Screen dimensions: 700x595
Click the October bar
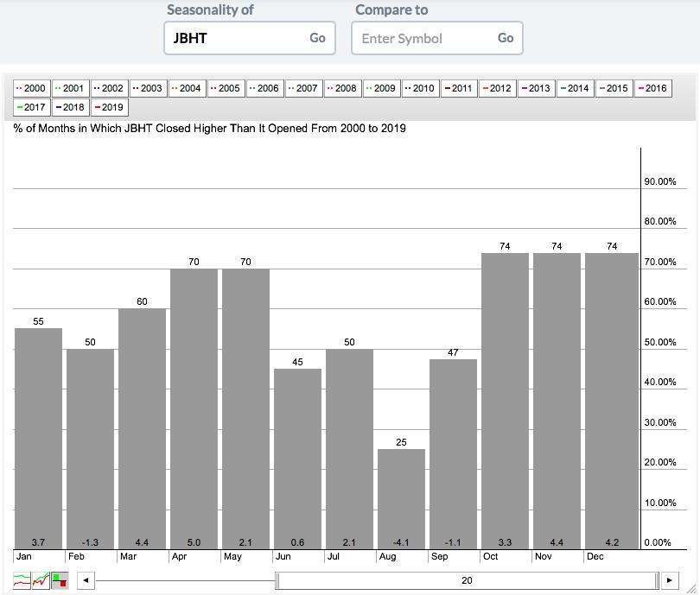[505, 402]
